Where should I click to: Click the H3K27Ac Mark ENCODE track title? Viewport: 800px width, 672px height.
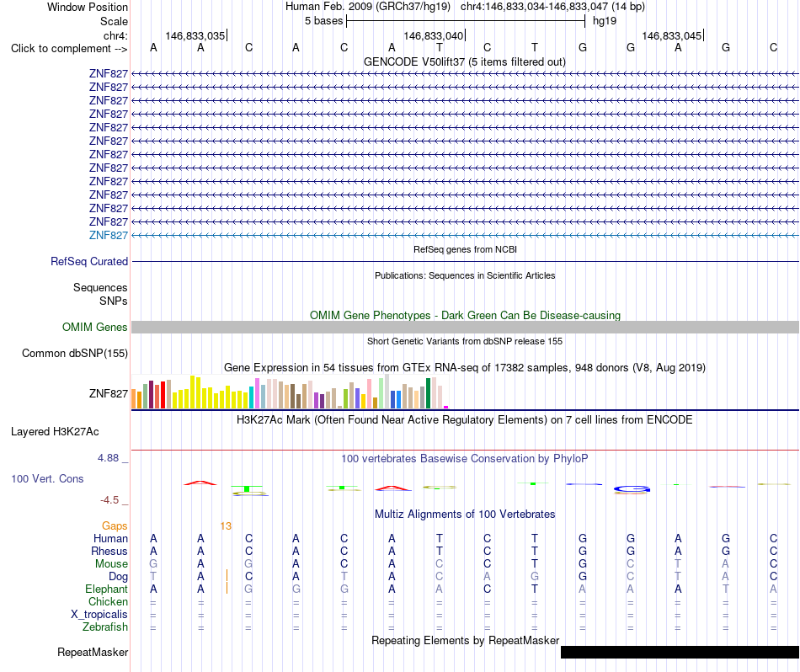click(x=465, y=420)
